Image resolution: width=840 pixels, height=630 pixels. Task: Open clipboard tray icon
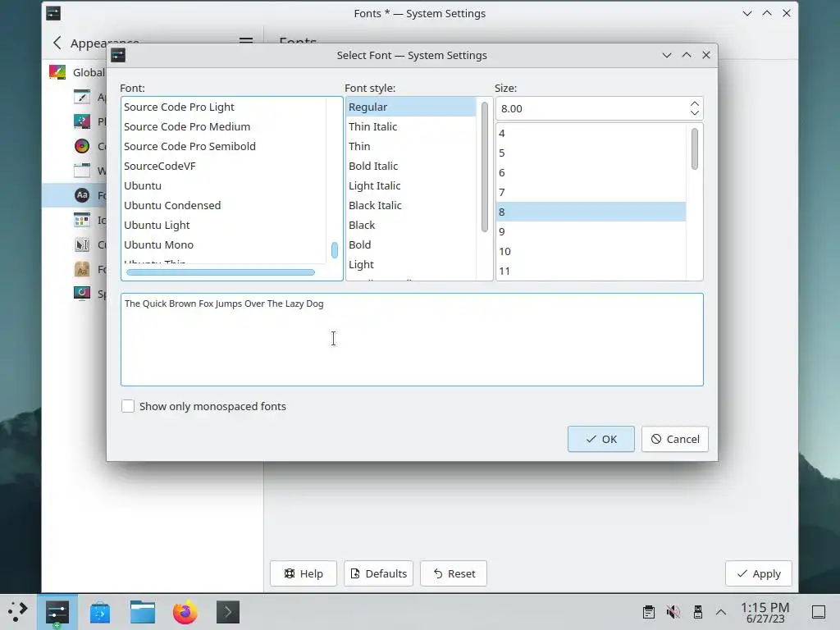(648, 612)
